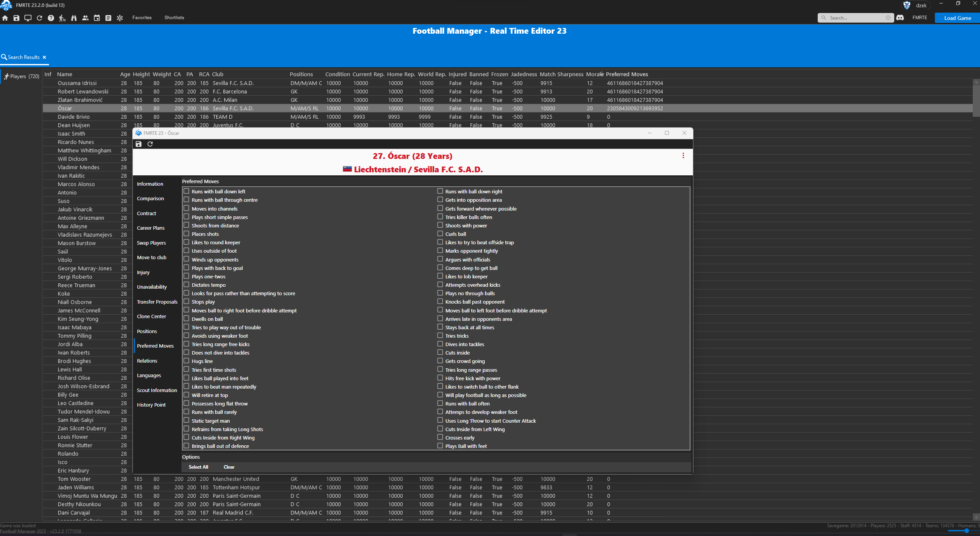Tick 'Plays Ball with feet' checkbox

(x=440, y=446)
